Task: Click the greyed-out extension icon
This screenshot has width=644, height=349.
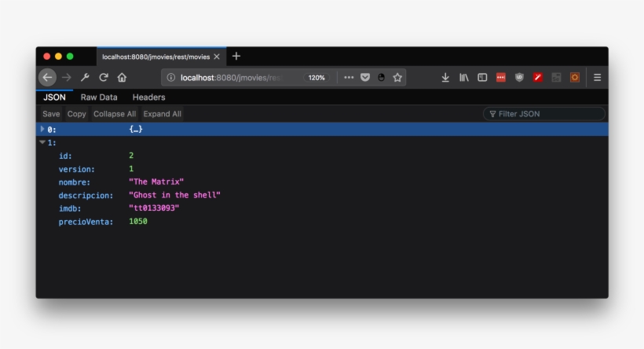Action: coord(556,77)
